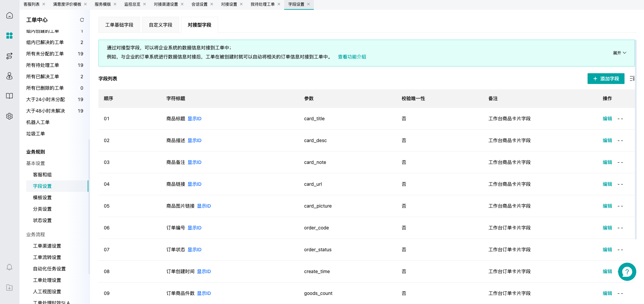
Task: Open the 查看功能介绍 link
Action: click(352, 57)
